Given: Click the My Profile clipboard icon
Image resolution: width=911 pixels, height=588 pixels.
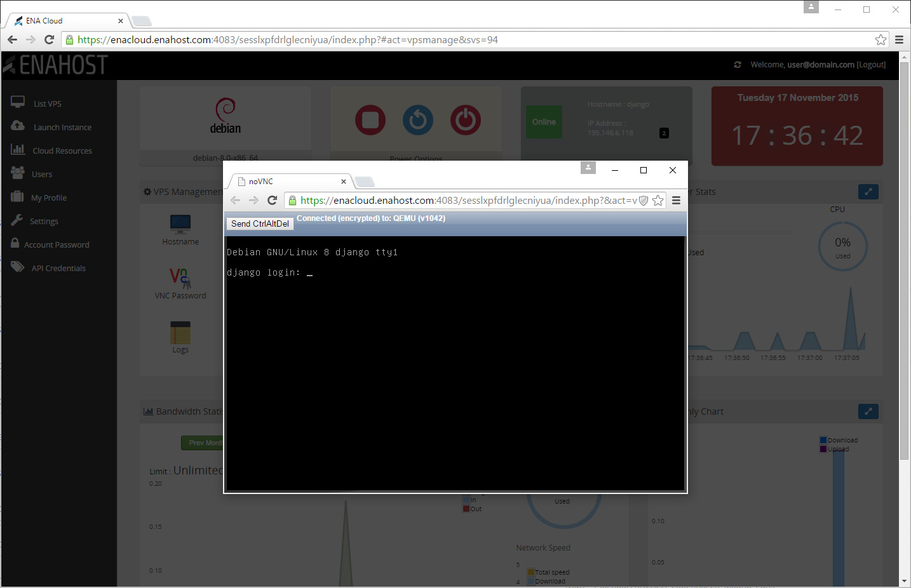Looking at the screenshot, I should click(17, 196).
